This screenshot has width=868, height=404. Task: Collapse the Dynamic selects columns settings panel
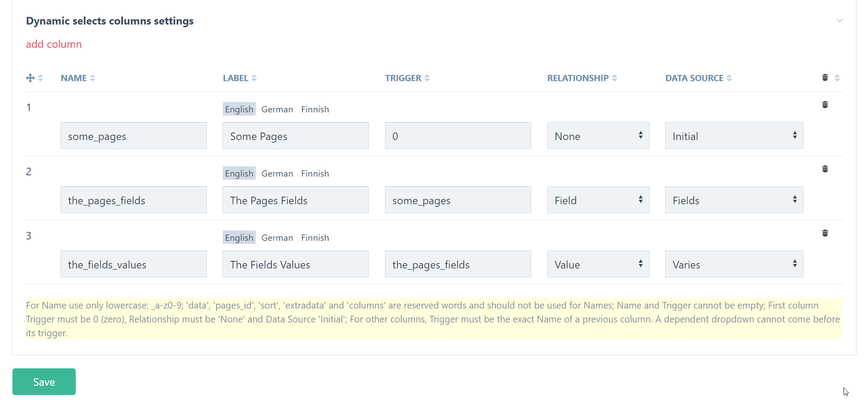point(839,21)
